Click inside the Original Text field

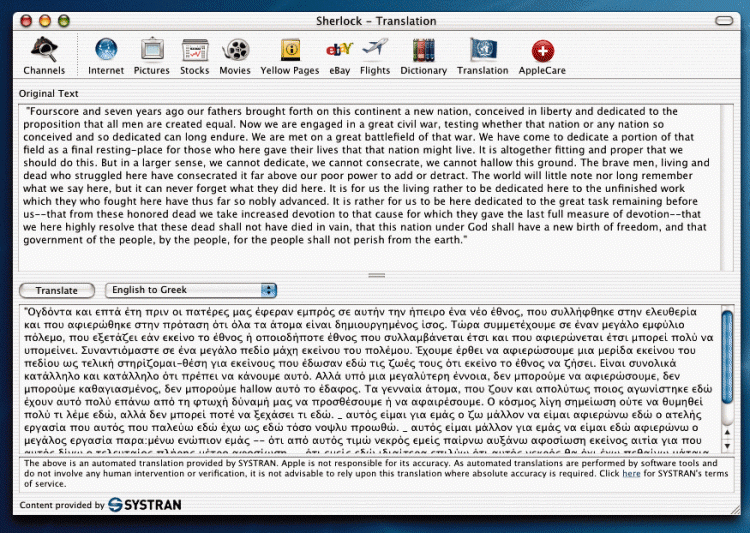[369, 188]
